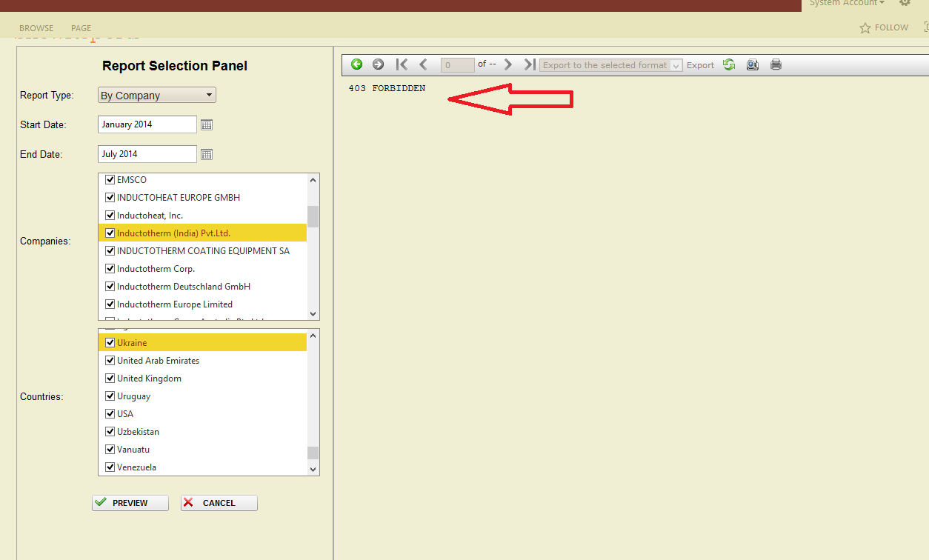929x560 pixels.
Task: Click Report Selection Panel heading
Action: (175, 66)
